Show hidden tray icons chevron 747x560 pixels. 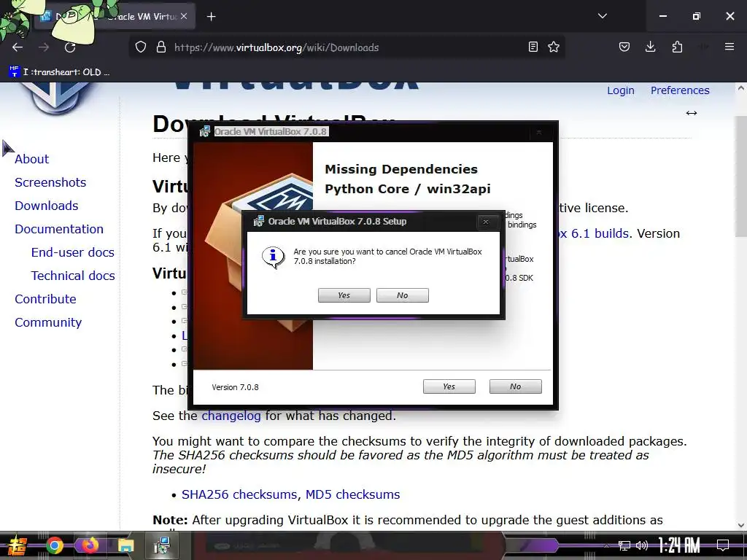coord(606,545)
